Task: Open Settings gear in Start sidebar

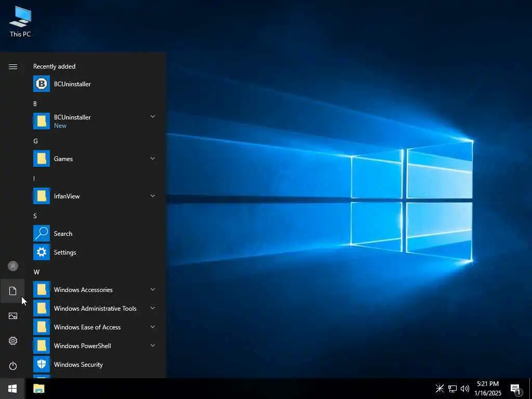Action: pos(13,341)
